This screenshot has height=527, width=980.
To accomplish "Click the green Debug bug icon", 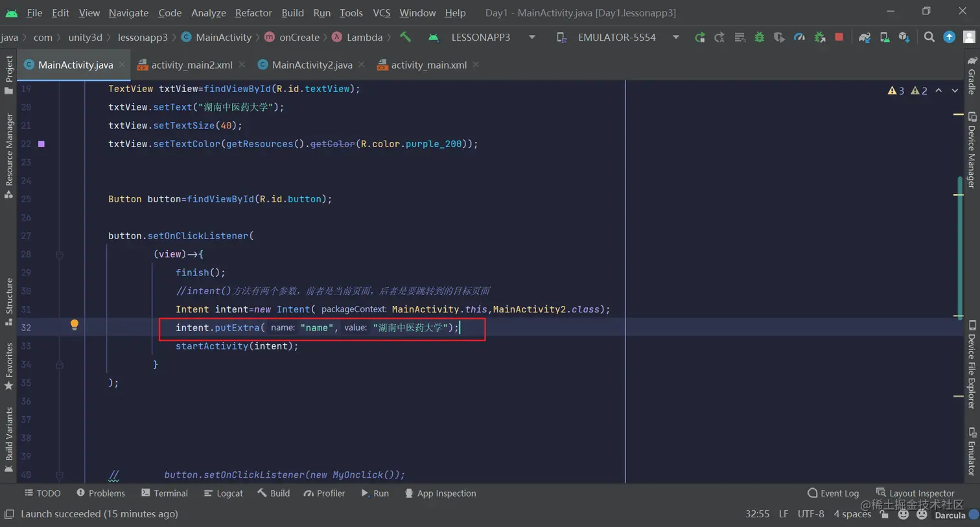I will (760, 38).
